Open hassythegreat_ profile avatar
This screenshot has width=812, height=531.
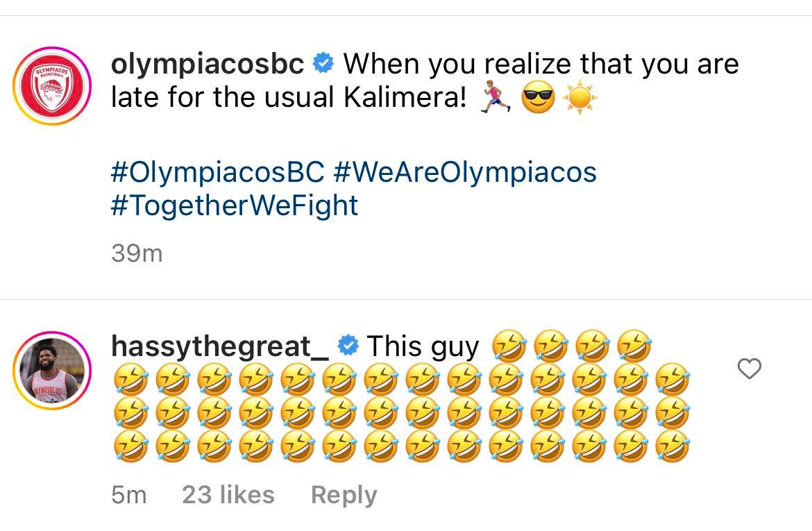click(x=52, y=371)
